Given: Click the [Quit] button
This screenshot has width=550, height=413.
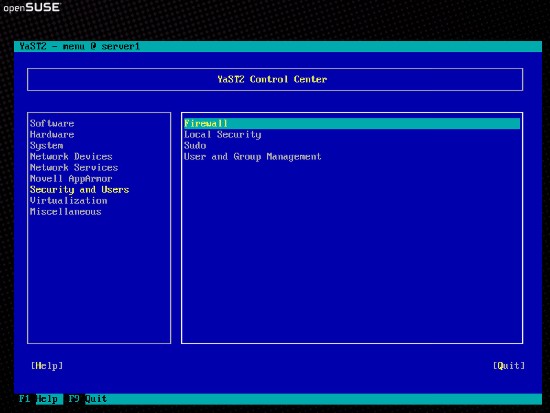Looking at the screenshot, I should pos(509,366).
